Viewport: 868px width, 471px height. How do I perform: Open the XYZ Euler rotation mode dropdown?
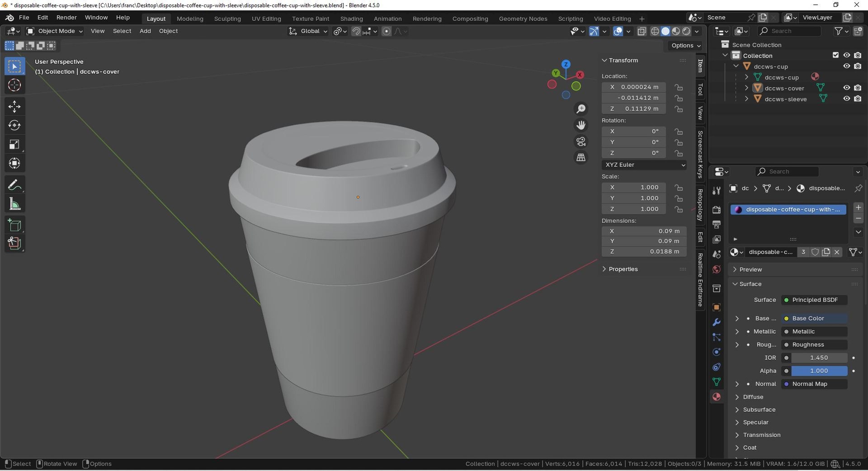pos(644,165)
